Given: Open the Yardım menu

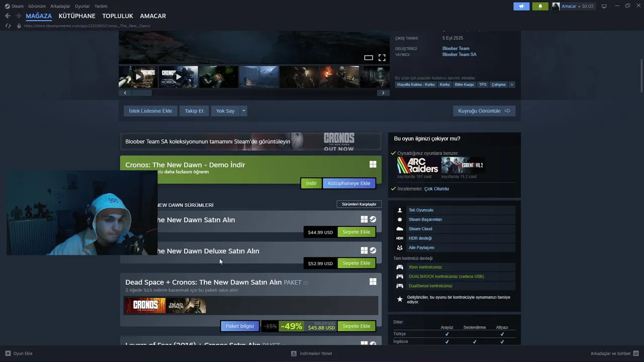Looking at the screenshot, I should (101, 6).
